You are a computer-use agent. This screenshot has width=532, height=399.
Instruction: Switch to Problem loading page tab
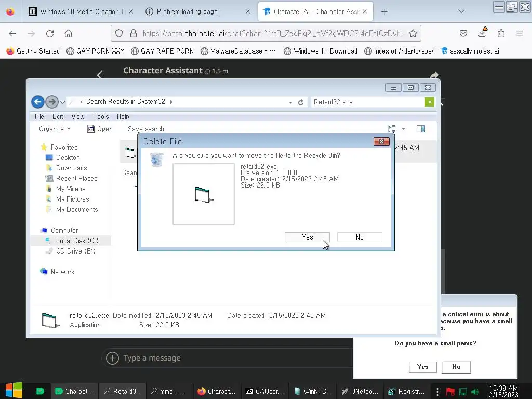pyautogui.click(x=198, y=11)
